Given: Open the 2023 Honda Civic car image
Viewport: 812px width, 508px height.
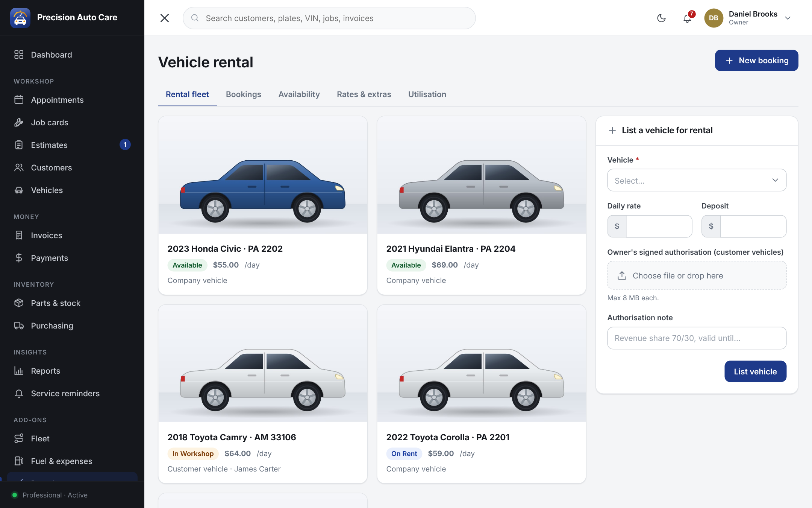Looking at the screenshot, I should 263,175.
